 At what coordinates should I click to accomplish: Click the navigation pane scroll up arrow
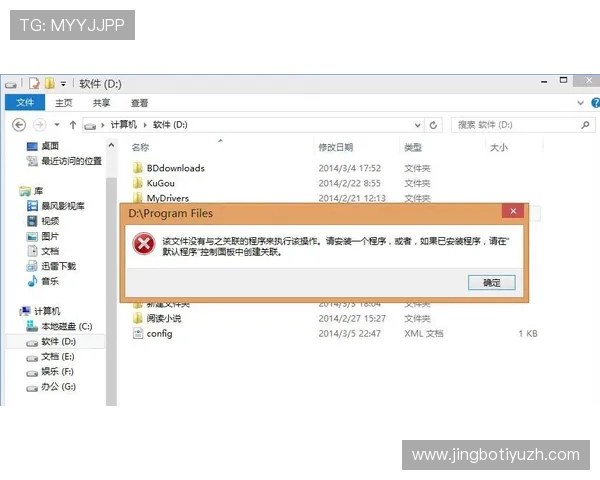click(x=111, y=145)
